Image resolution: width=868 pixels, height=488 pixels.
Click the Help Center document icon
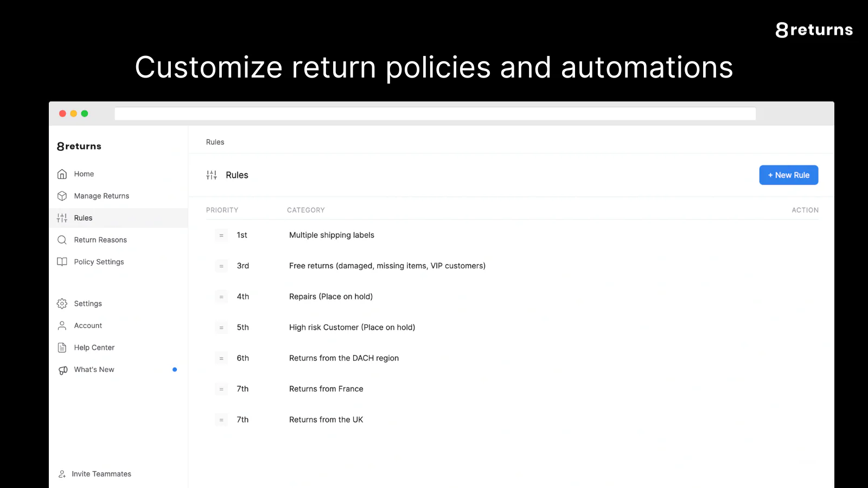coord(62,348)
